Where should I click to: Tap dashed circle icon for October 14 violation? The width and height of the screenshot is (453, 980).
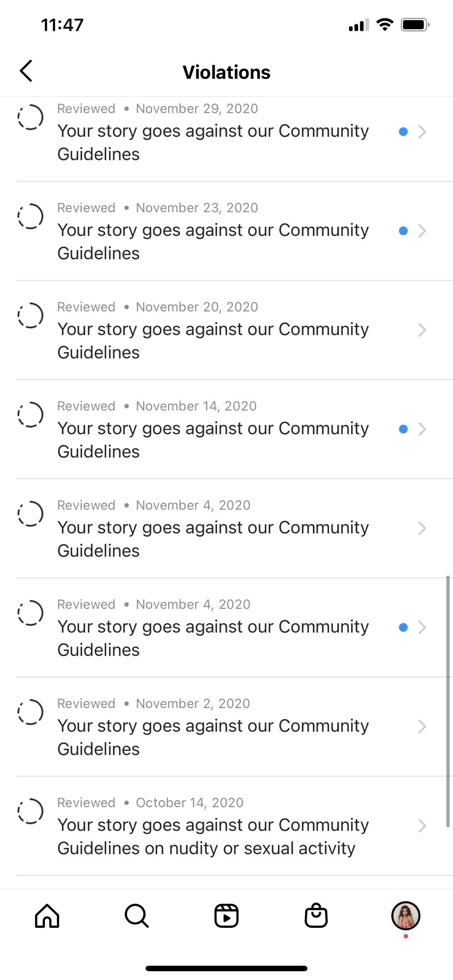tap(31, 811)
